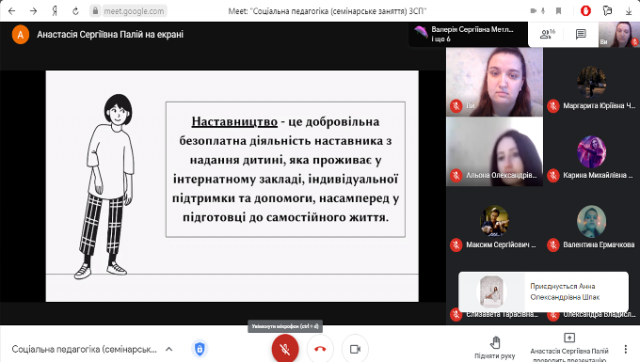Open the participants list icon
The image size is (640, 362).
(x=547, y=34)
